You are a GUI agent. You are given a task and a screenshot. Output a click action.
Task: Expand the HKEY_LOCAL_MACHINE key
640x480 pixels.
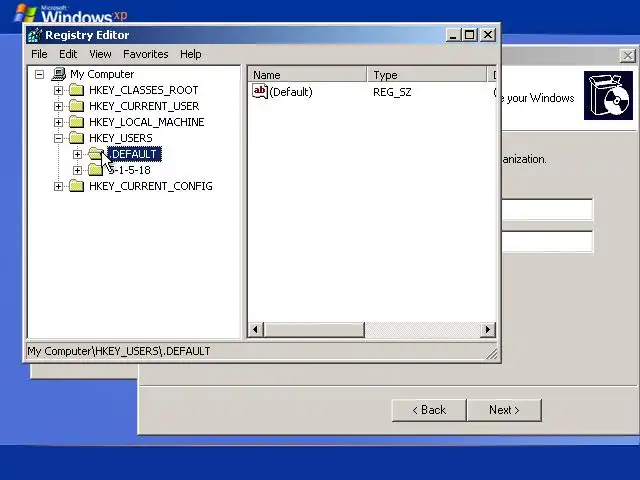tap(58, 122)
